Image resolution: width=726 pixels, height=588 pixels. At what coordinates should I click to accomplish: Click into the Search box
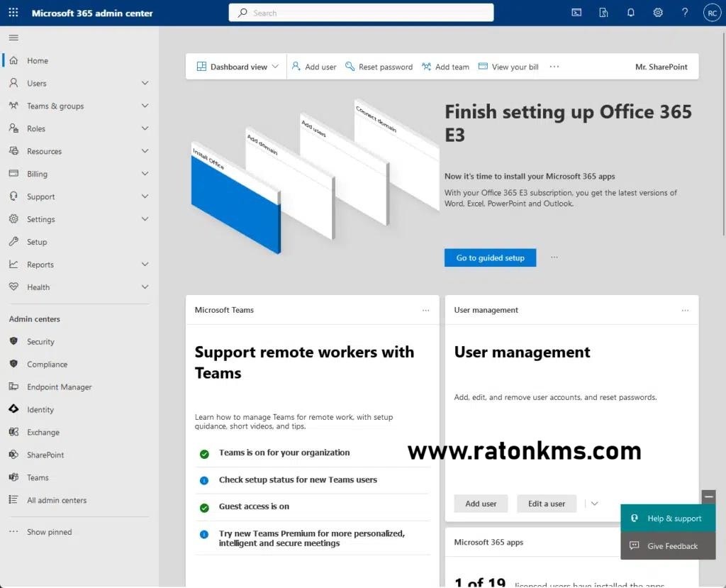click(x=361, y=13)
